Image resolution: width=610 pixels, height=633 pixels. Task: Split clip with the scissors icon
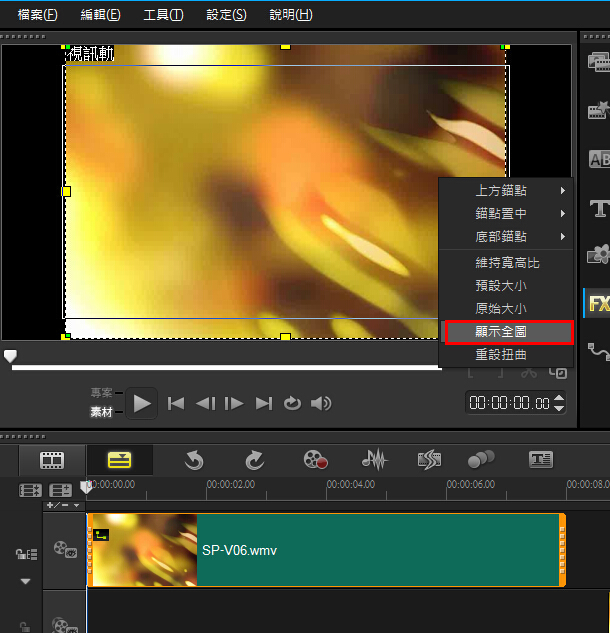pyautogui.click(x=529, y=373)
